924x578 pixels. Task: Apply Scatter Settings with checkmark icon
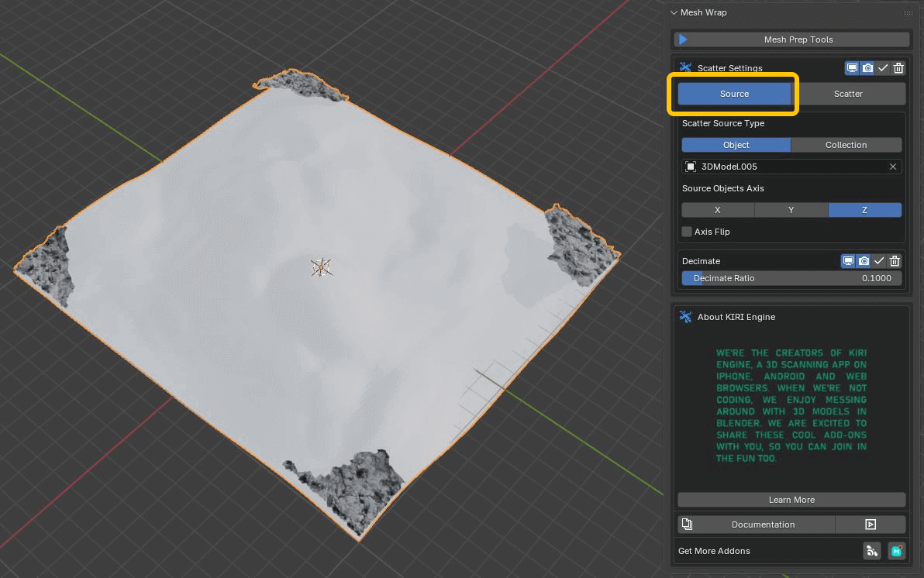(883, 68)
